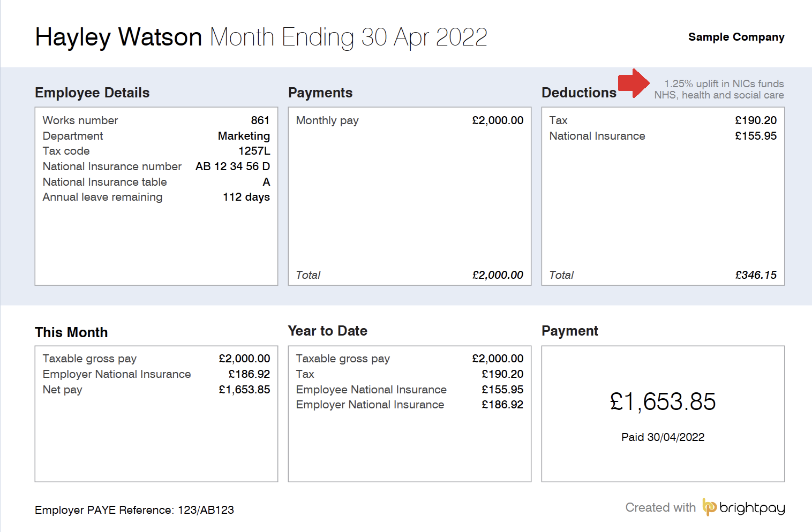Click the Monthly pay label
The width and height of the screenshot is (812, 532).
click(x=327, y=120)
